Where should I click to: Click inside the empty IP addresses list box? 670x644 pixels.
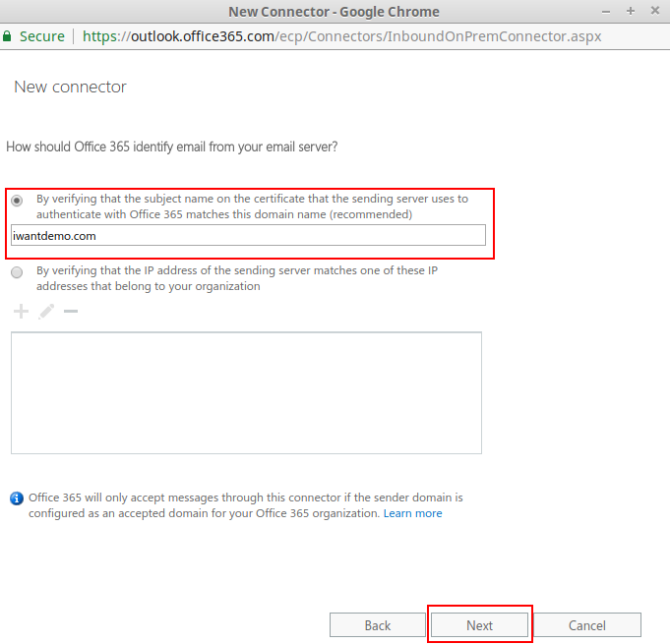(246, 392)
